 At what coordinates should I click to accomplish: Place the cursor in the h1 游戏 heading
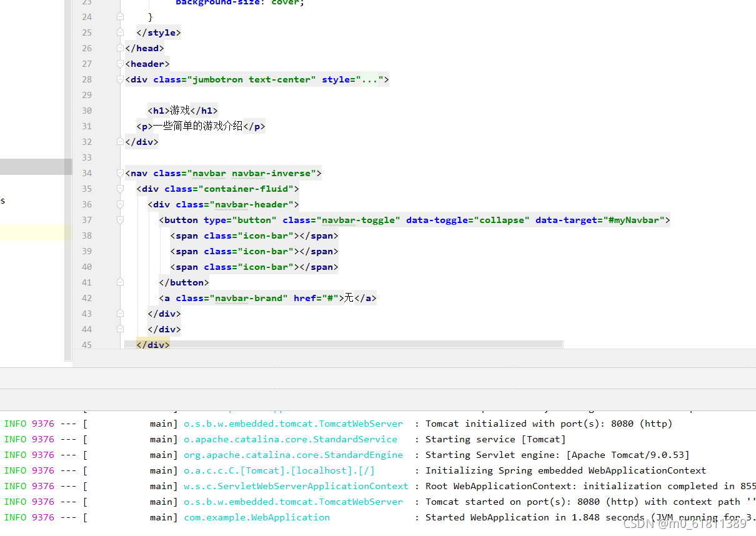coord(180,111)
